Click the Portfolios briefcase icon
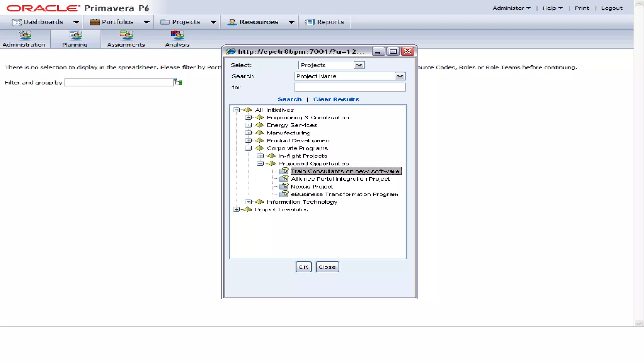 (x=95, y=22)
